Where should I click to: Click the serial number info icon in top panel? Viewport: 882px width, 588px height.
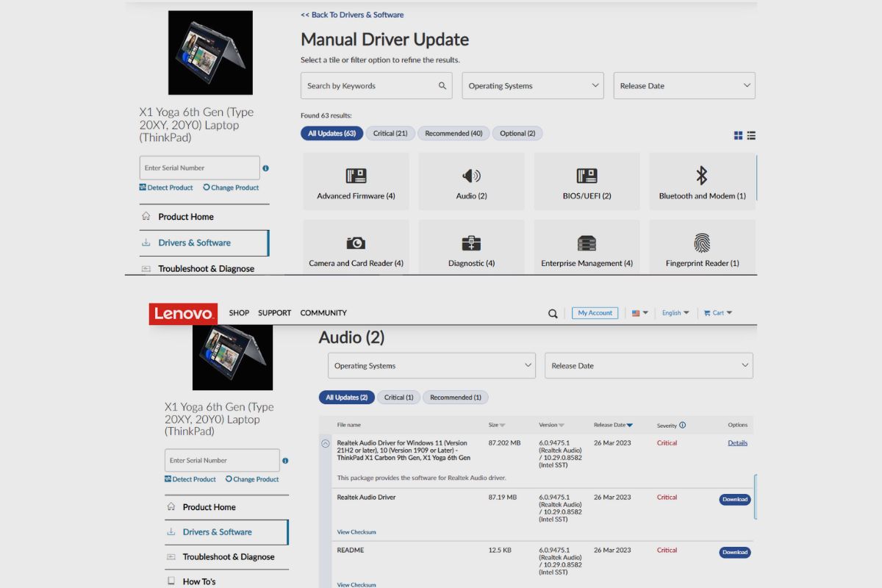[265, 168]
